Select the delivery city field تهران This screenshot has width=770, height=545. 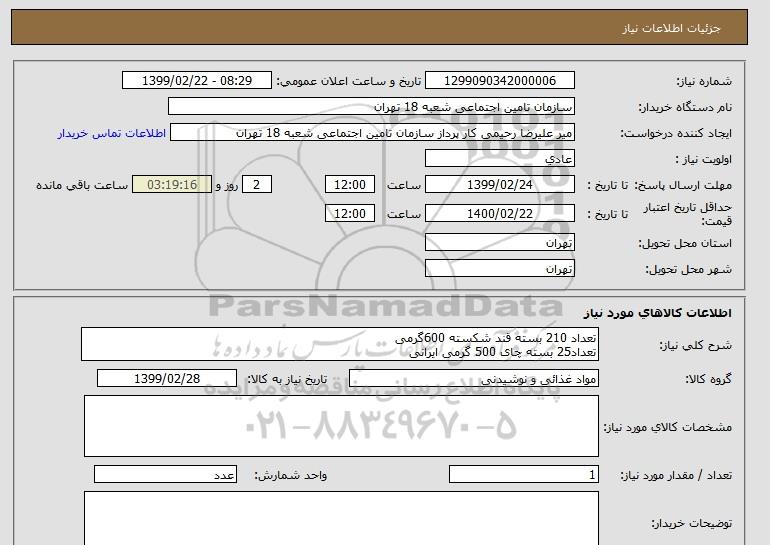coord(499,269)
